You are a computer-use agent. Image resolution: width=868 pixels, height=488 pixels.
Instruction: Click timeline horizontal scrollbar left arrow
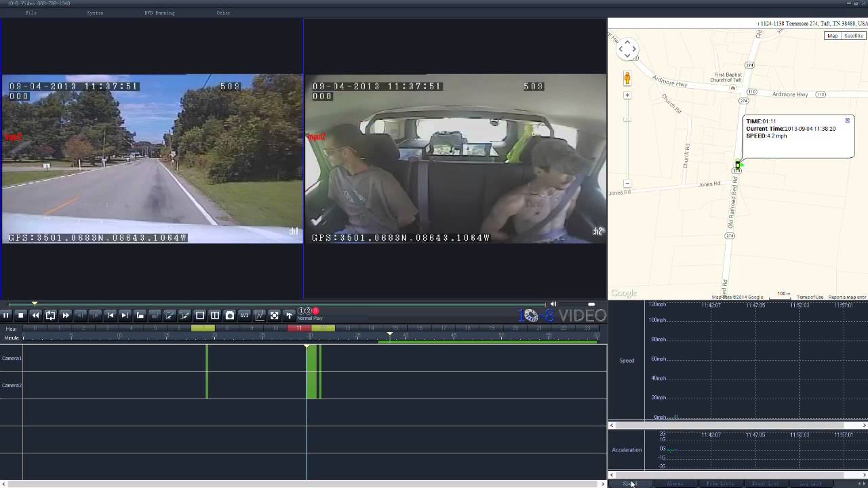pos(3,484)
